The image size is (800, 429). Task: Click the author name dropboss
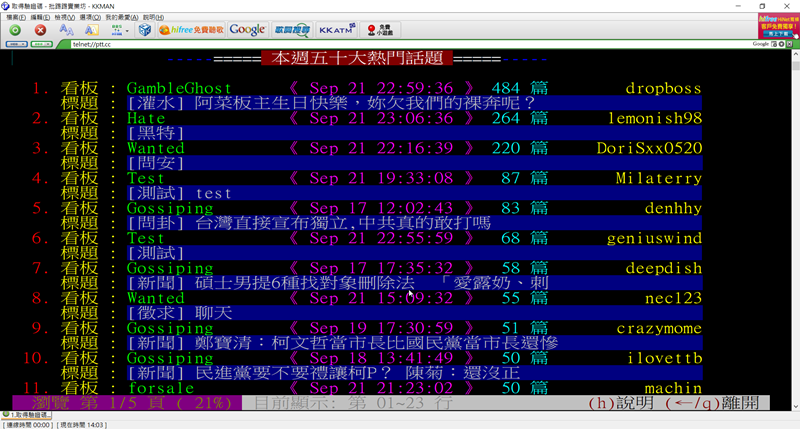pyautogui.click(x=663, y=88)
